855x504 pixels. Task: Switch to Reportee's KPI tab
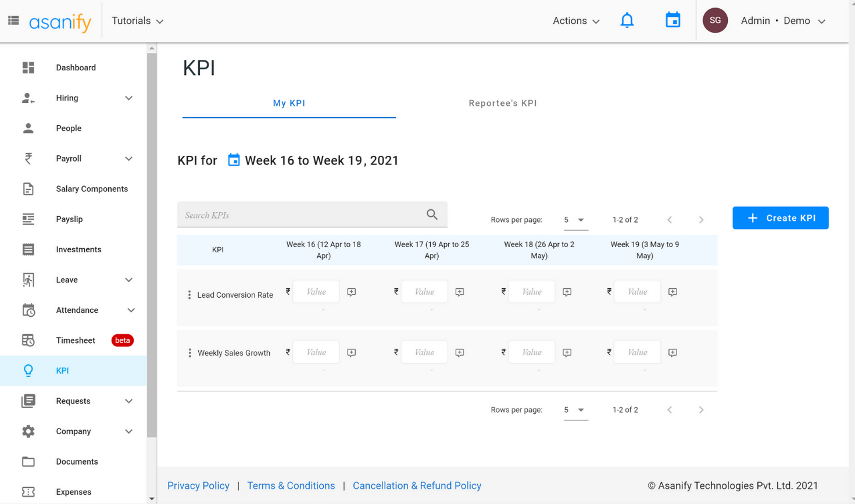coord(502,103)
